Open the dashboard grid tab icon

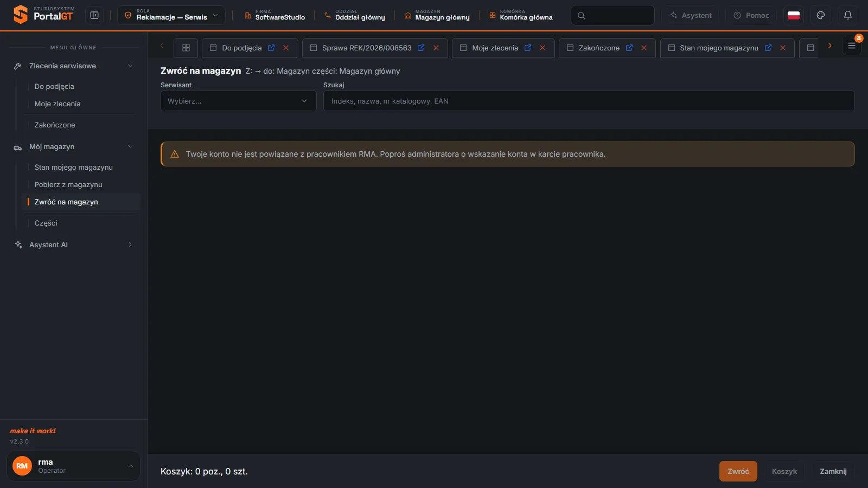[186, 48]
